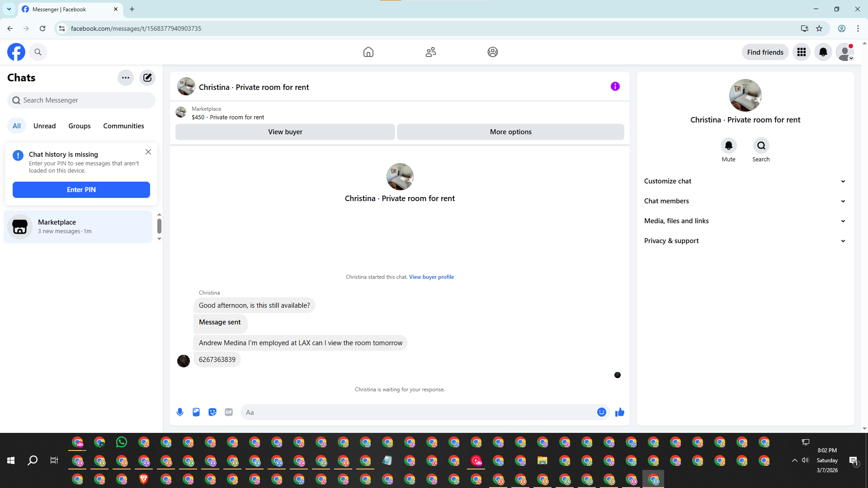Click the Enter PIN button
The width and height of the screenshot is (868, 488).
81,190
